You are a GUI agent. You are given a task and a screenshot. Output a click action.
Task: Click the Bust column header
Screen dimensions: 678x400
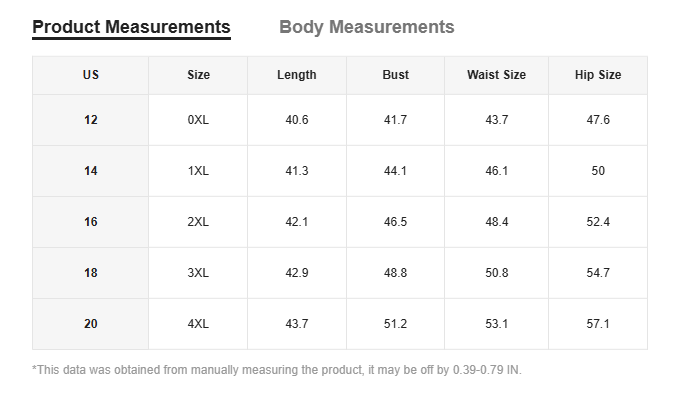pos(395,75)
